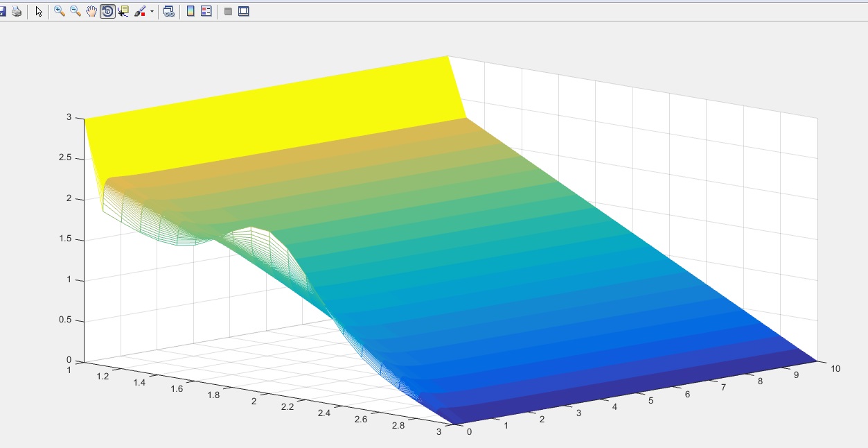Screen dimensions: 868x448
Task: Toggle off the Rotate 3D tool
Action: (x=107, y=12)
